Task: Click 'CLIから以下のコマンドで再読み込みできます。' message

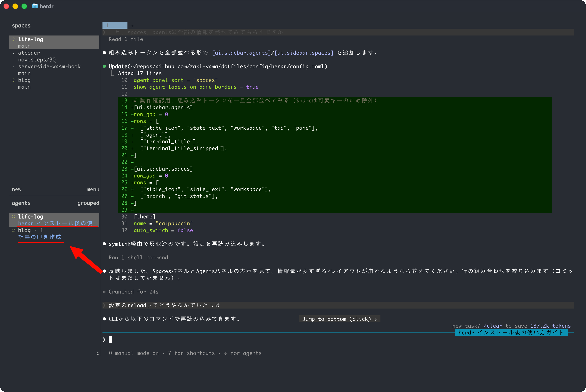Action: (x=174, y=319)
